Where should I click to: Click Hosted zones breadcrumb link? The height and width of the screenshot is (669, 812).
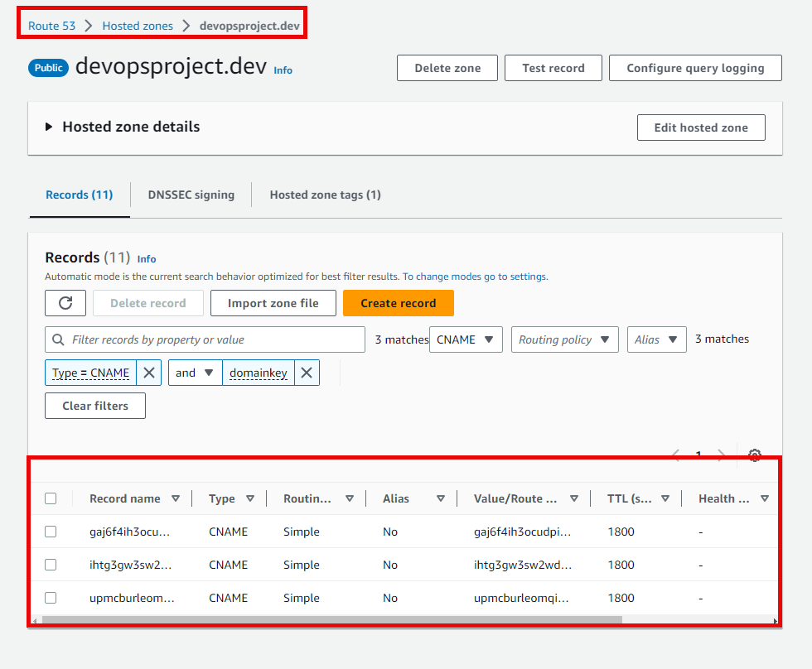[x=138, y=26]
